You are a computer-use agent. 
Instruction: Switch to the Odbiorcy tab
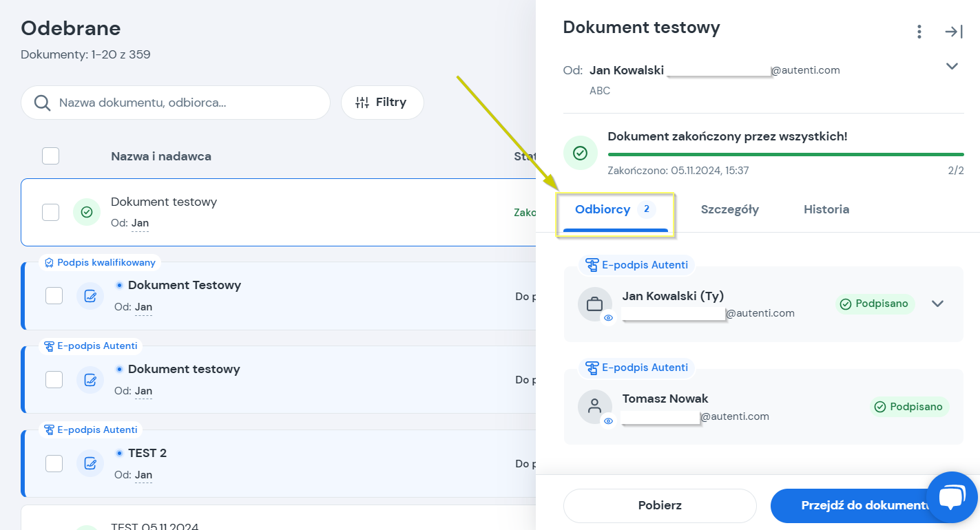616,210
